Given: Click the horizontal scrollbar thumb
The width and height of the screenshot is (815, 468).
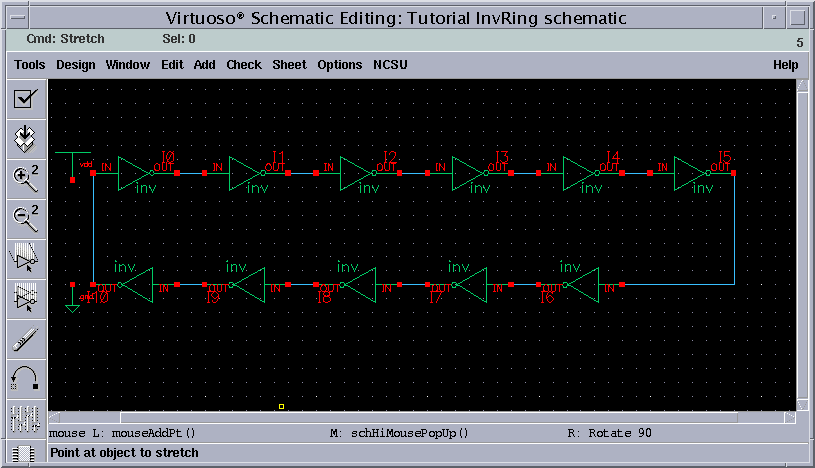Looking at the screenshot, I should (x=429, y=417).
